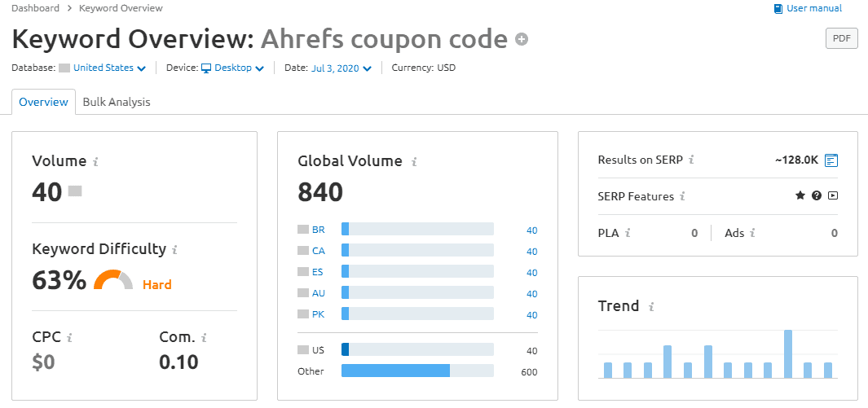The image size is (868, 408).
Task: Click the desktop monitor icon by Device
Action: click(206, 68)
